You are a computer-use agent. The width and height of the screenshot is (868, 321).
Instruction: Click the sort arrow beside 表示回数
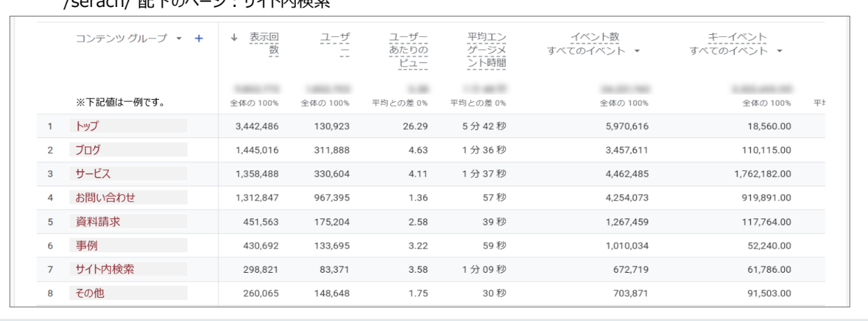[234, 38]
